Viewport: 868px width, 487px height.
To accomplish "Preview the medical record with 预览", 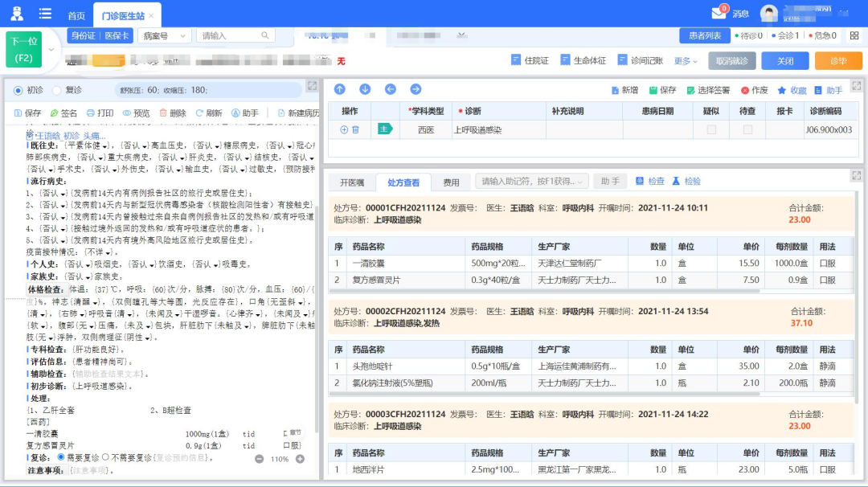I will click(x=136, y=113).
